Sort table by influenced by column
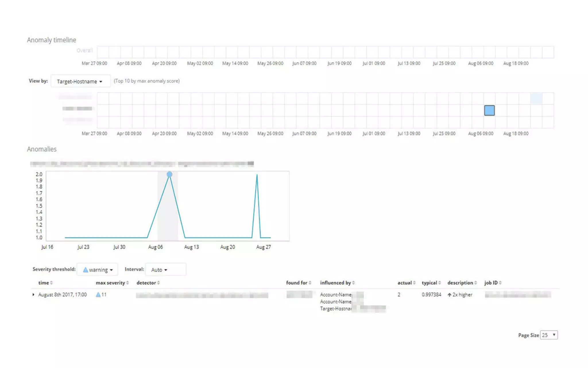 [x=337, y=283]
